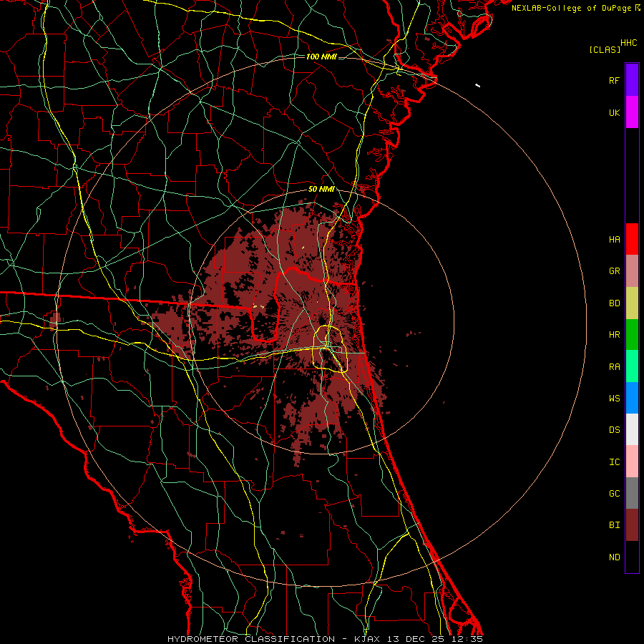Click the HHC product label
The width and height of the screenshot is (644, 644).
[x=629, y=43]
